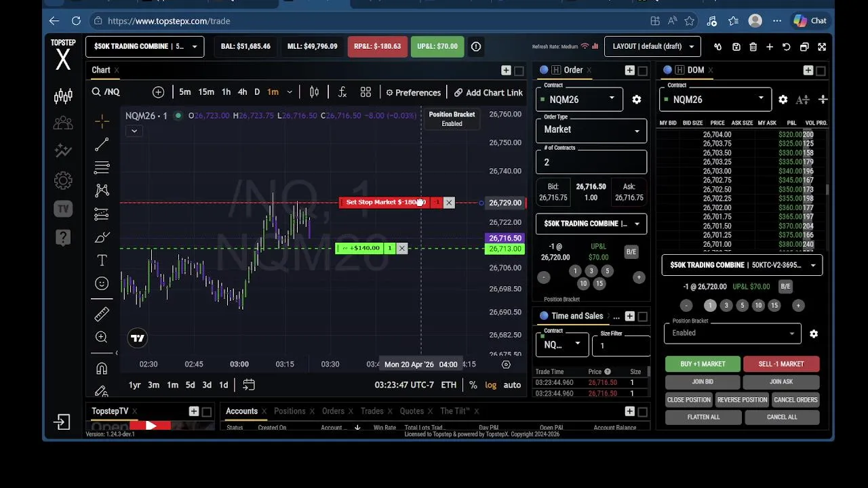Select the trend line drawing tool
Screen dimensions: 868x488
tap(102, 144)
